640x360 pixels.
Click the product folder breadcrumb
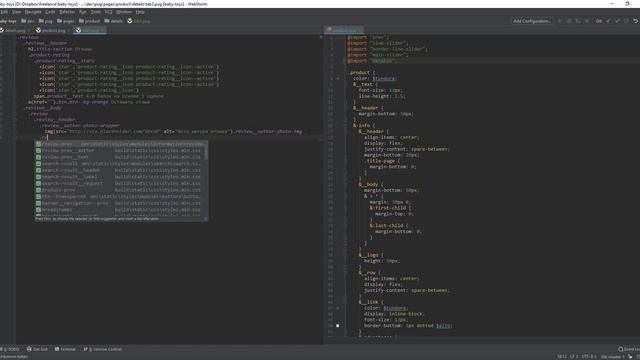click(89, 21)
